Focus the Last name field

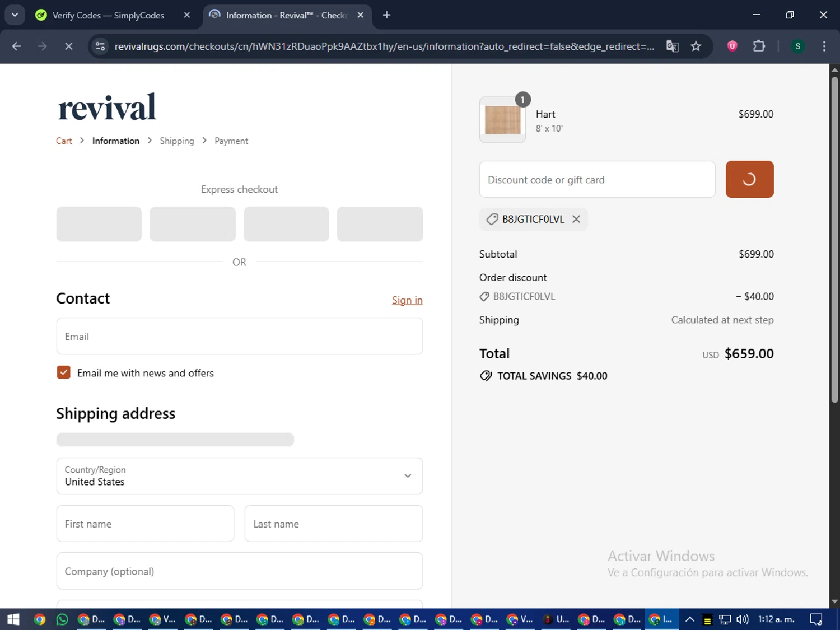pos(333,524)
